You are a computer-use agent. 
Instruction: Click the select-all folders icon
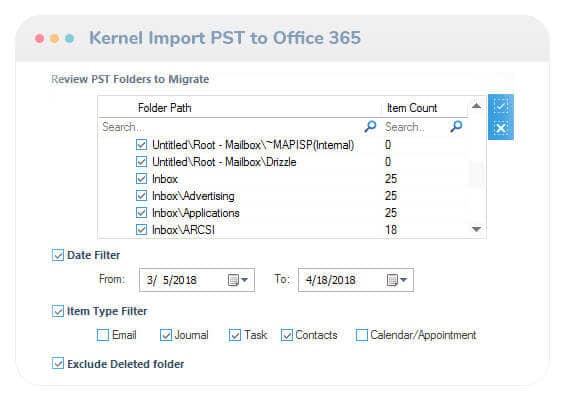point(501,106)
